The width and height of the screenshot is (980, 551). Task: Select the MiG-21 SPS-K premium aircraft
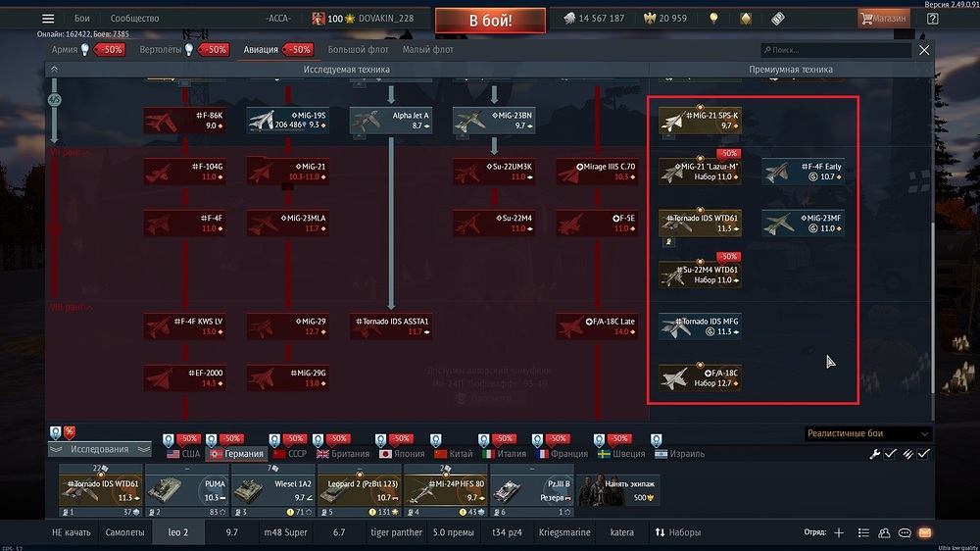click(700, 120)
